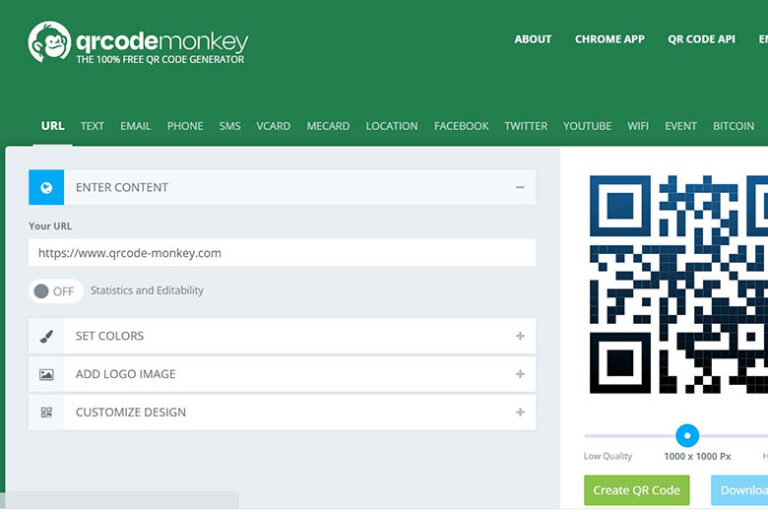This screenshot has width=768, height=512.
Task: Click the paintbrush icon for Set Colors
Action: [46, 336]
